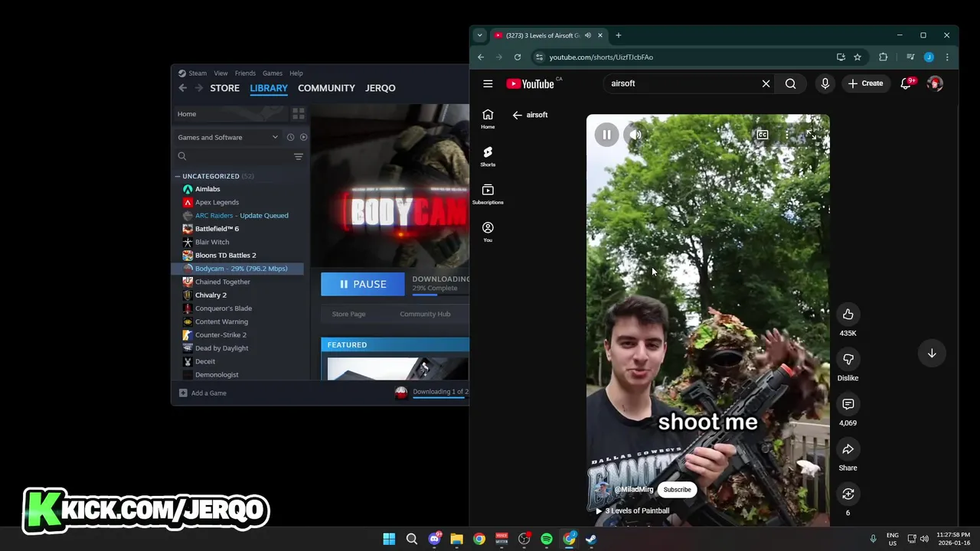Click the Steam library search field

coord(234,156)
